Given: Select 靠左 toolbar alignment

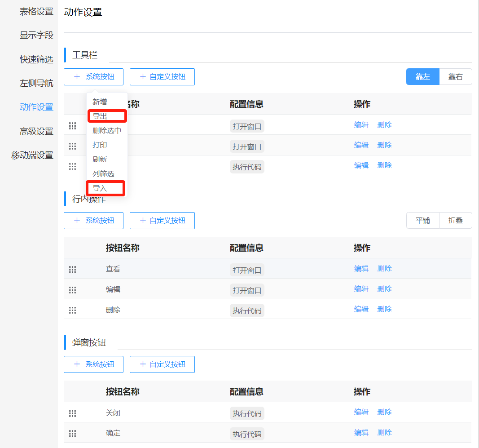Looking at the screenshot, I should point(422,77).
